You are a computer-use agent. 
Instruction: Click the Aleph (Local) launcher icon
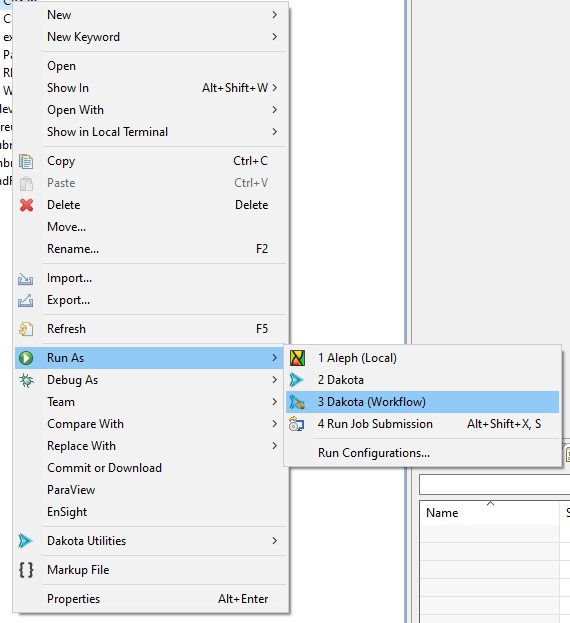click(x=297, y=358)
